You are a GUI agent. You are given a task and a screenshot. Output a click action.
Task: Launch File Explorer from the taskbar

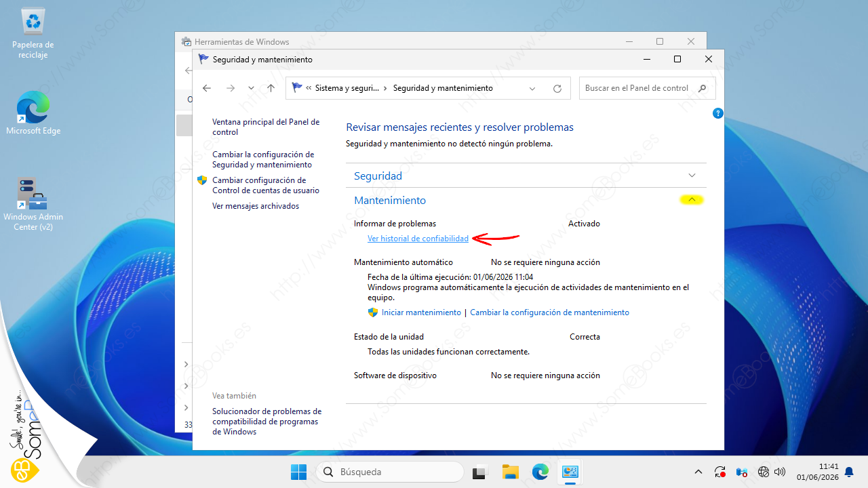511,472
